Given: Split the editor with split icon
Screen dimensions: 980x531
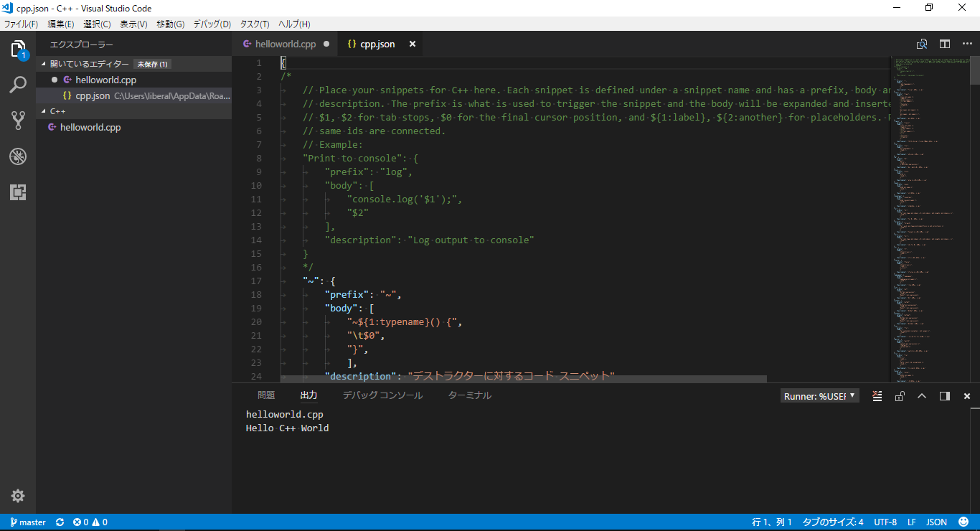Looking at the screenshot, I should pos(945,44).
